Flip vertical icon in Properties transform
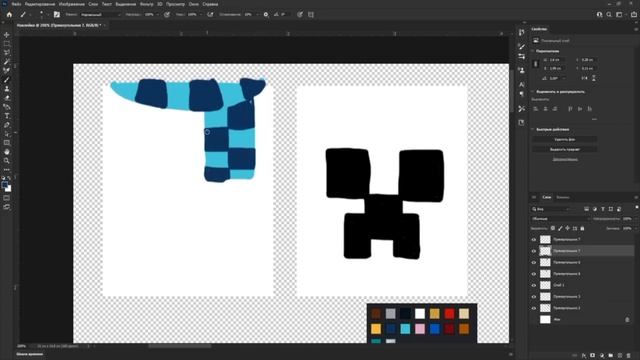 coord(594,78)
